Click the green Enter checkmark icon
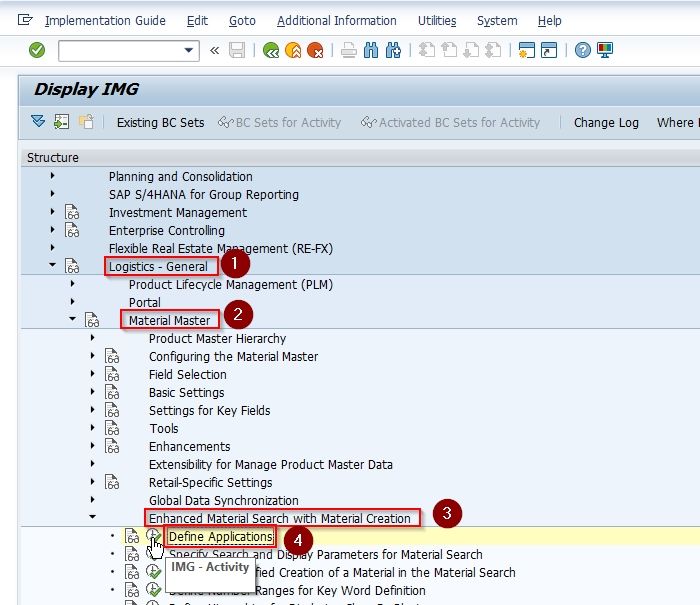 pos(37,50)
